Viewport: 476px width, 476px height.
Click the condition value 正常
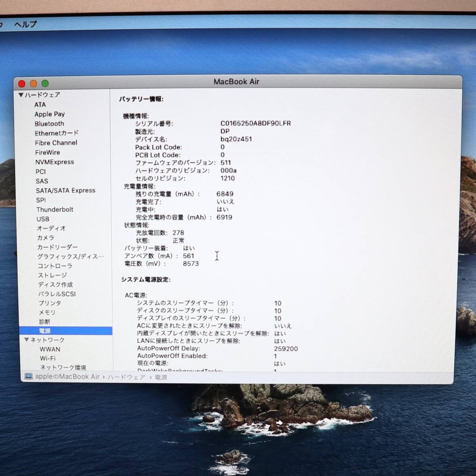pos(178,241)
